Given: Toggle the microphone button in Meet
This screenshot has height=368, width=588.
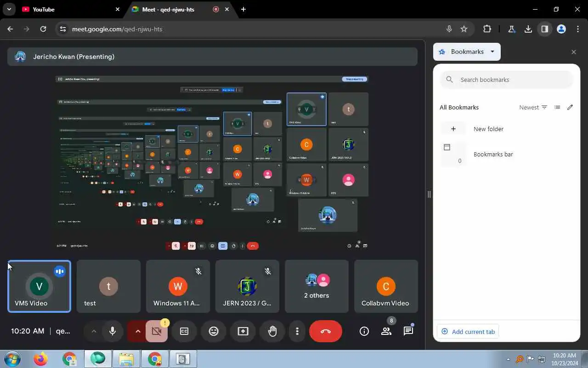Looking at the screenshot, I should click(x=113, y=331).
